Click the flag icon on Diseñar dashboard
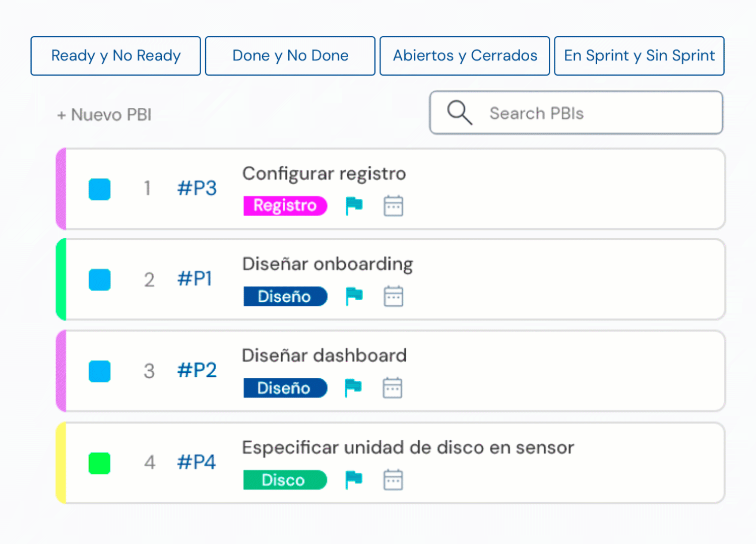 353,388
